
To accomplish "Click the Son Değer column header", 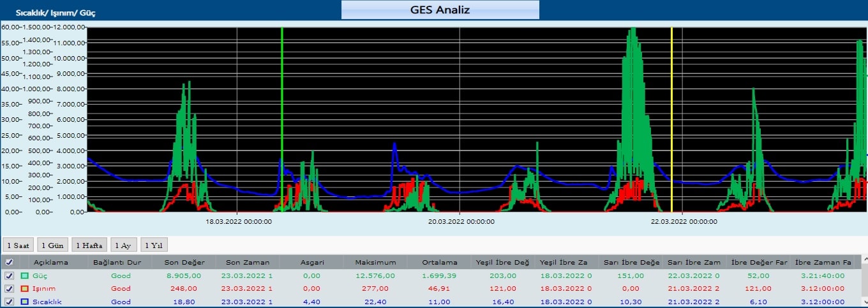I will click(183, 262).
